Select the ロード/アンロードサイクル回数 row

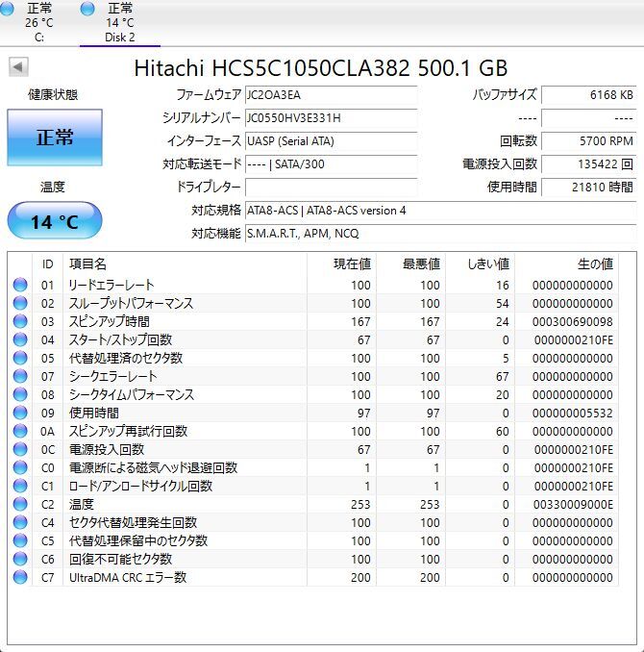point(312,486)
